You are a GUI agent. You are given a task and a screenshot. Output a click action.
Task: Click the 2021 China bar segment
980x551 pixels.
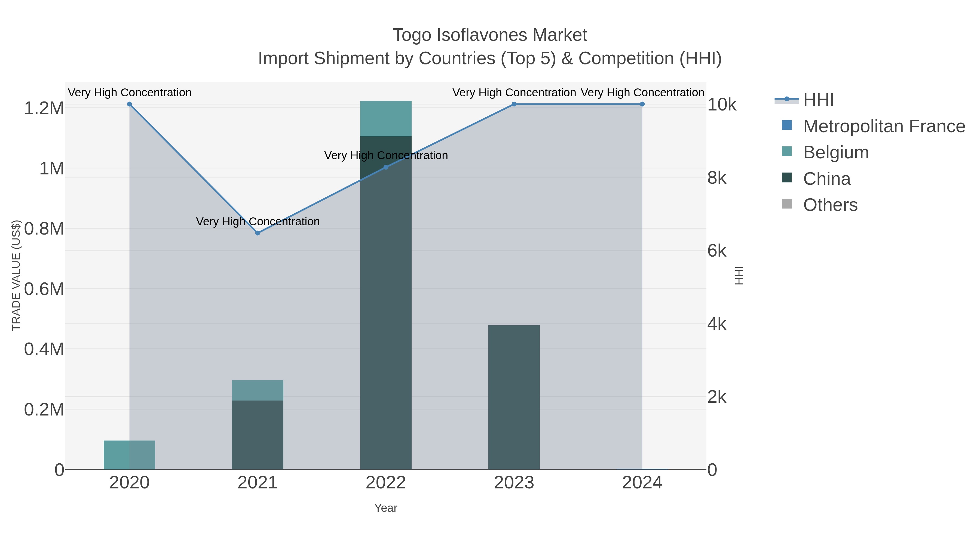tap(258, 435)
